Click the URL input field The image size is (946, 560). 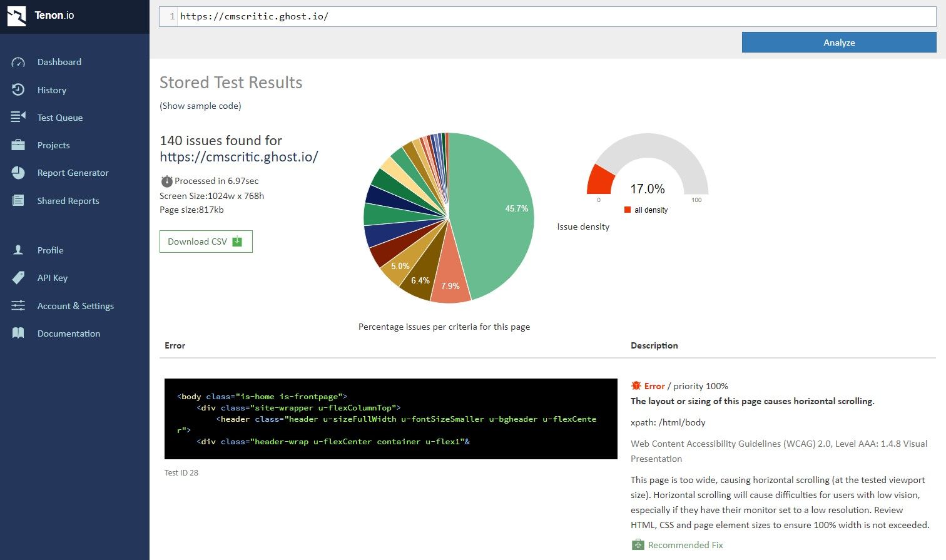(547, 16)
